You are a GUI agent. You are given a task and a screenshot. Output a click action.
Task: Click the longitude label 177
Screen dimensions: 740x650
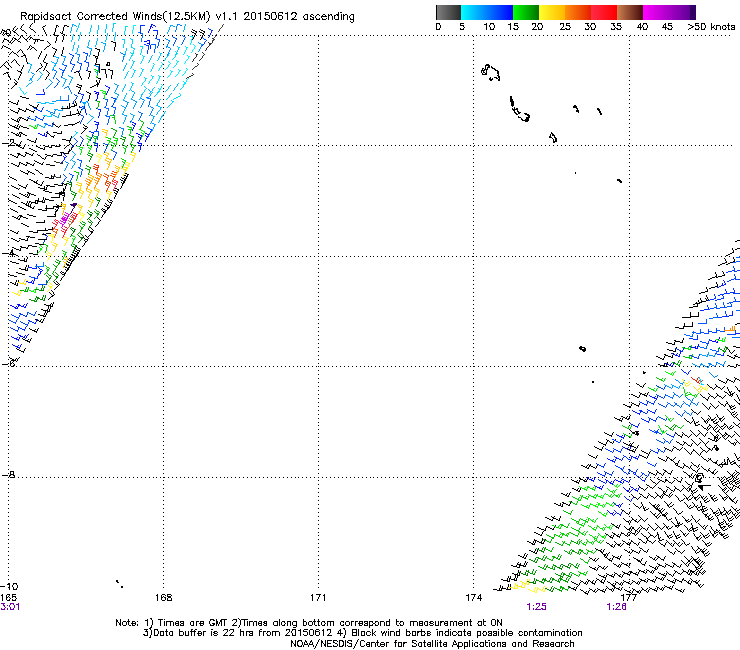coord(629,598)
